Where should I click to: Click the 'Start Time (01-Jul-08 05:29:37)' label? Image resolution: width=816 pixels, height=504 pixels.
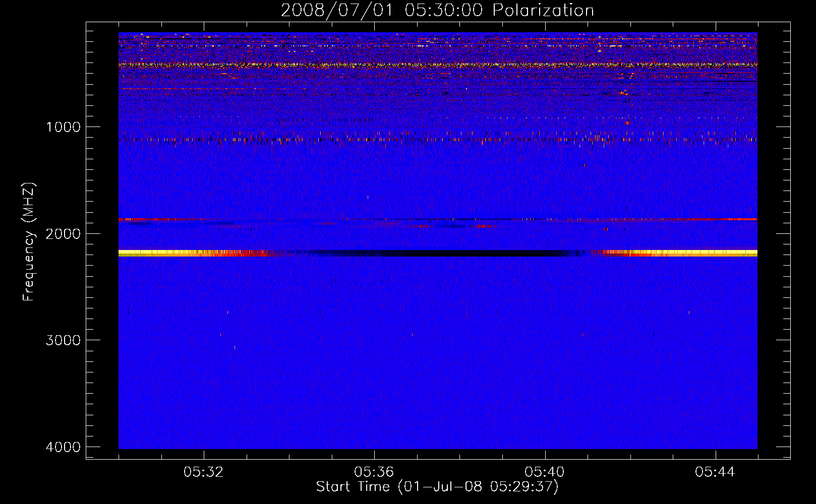coord(437,487)
